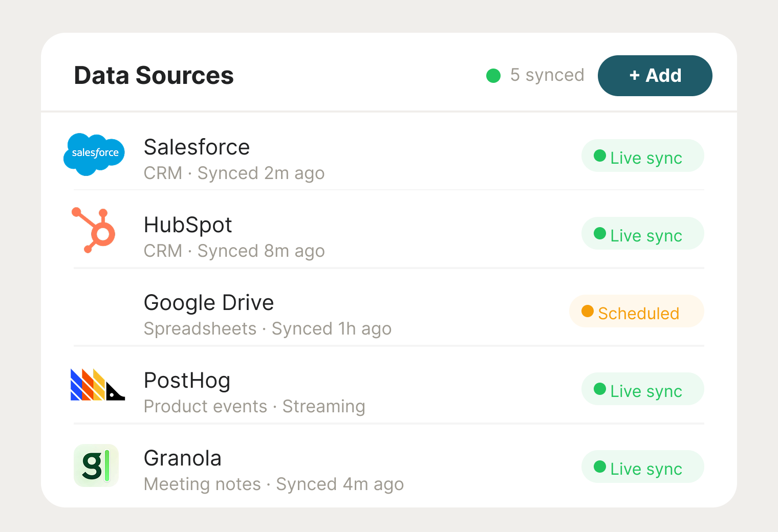The width and height of the screenshot is (778, 532).
Task: Click the green dot in Granola's Live sync badge
Action: pos(599,467)
